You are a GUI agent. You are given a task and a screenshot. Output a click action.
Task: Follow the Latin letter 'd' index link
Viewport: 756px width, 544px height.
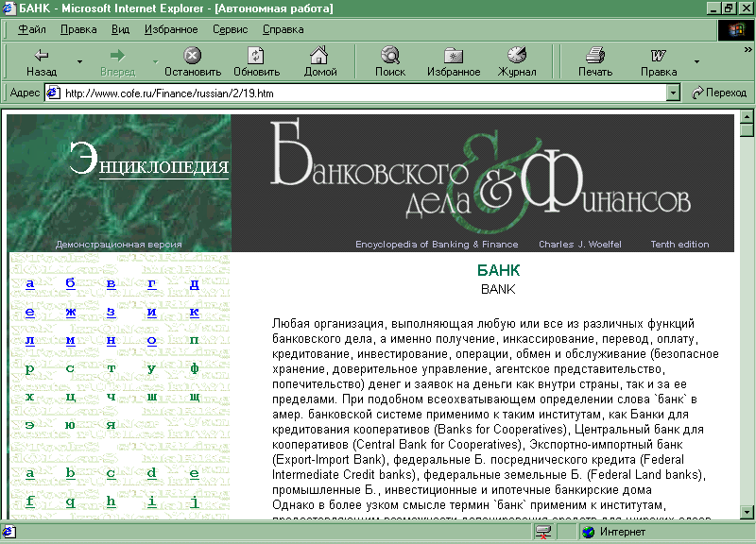151,473
